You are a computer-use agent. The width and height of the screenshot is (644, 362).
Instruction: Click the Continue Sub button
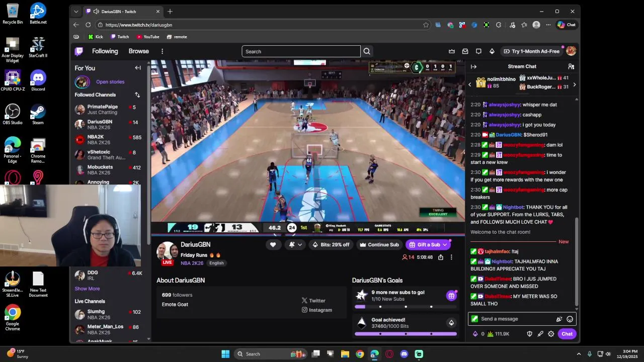tap(379, 245)
